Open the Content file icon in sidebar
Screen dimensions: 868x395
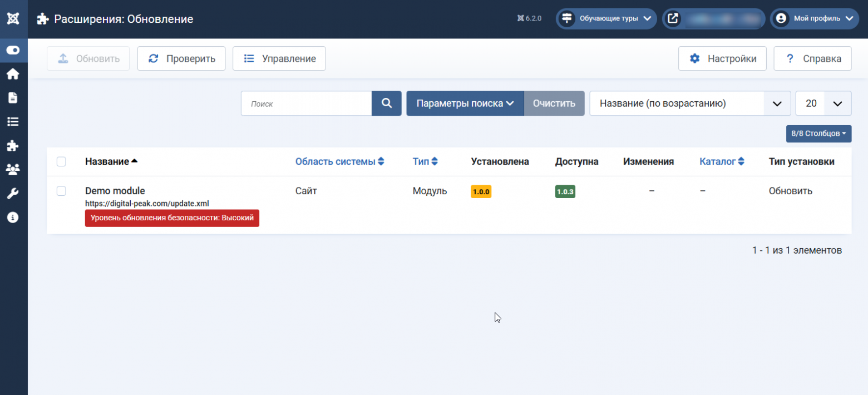click(x=13, y=98)
